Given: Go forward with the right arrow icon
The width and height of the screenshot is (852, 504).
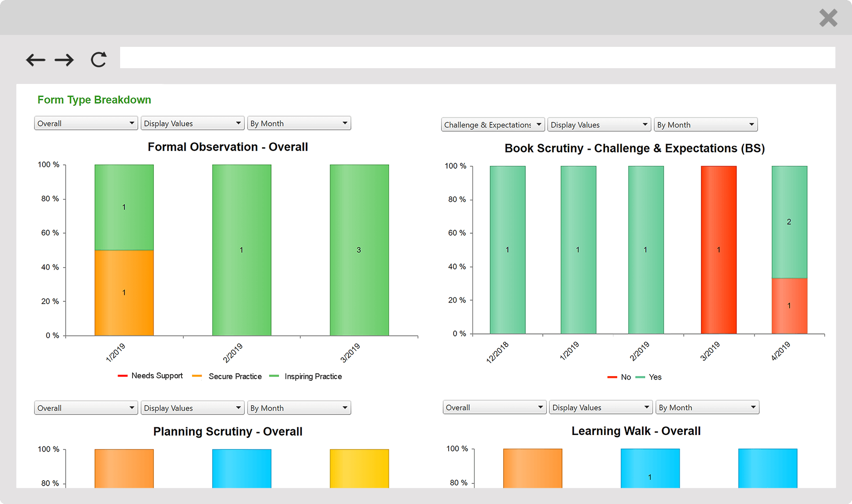Looking at the screenshot, I should [64, 60].
